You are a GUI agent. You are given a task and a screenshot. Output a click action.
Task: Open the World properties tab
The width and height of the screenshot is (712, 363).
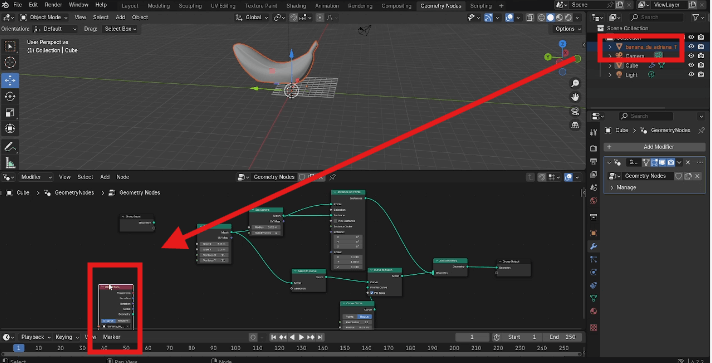click(x=593, y=201)
